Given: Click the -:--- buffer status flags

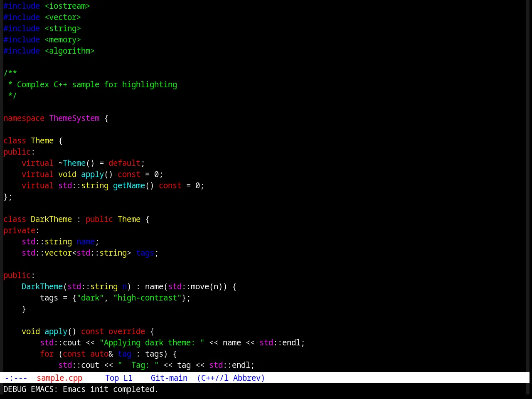Looking at the screenshot, I should coord(16,378).
